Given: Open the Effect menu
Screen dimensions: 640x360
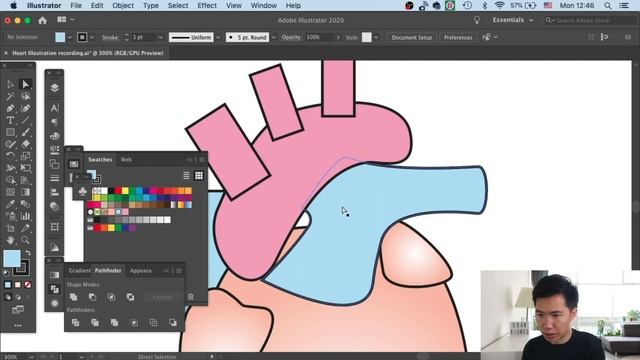Looking at the screenshot, I should [x=207, y=5].
